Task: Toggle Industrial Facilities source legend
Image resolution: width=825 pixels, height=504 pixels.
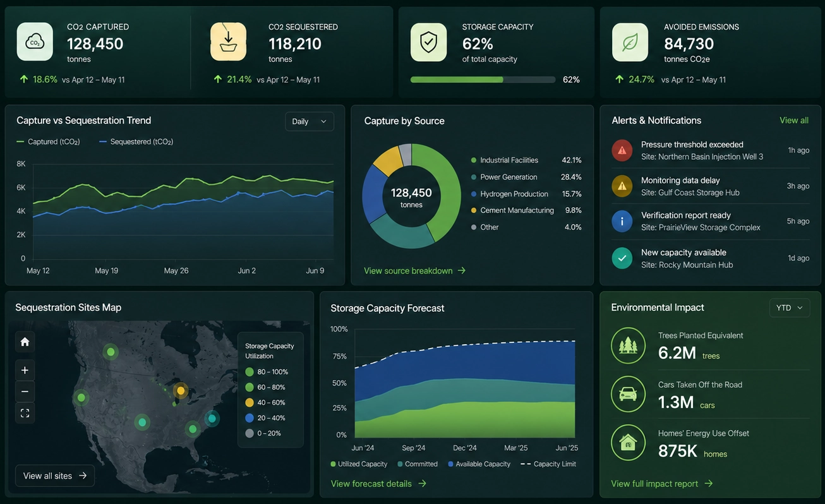Action: coord(526,160)
